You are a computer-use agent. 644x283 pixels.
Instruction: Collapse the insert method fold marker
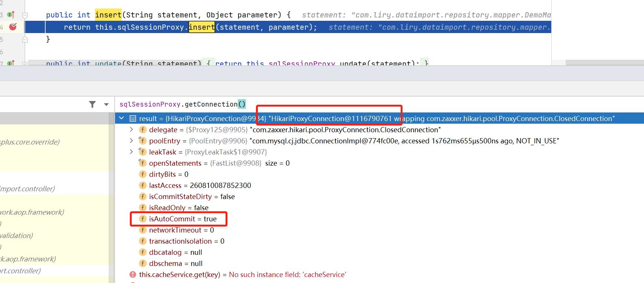pos(25,15)
